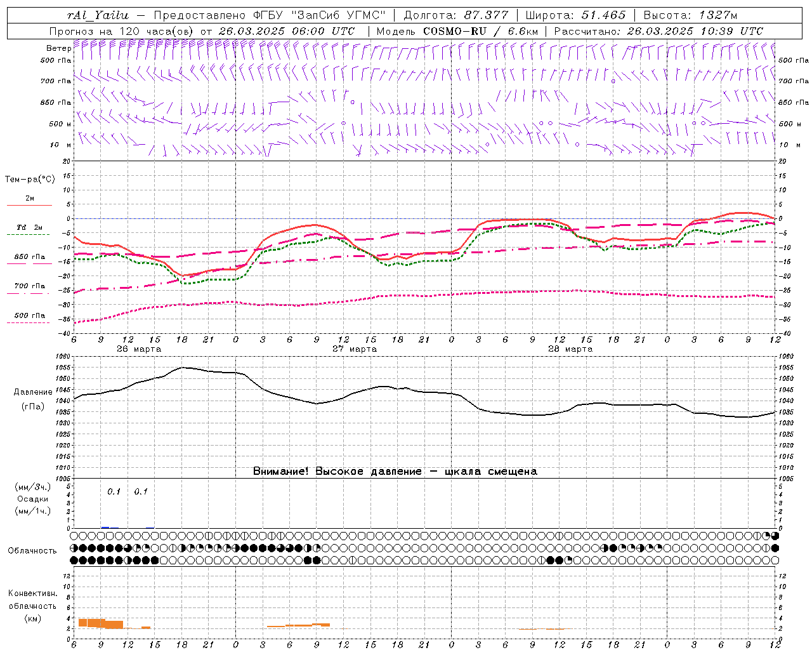Click the (гПа) unit label under Давление
This screenshot has height=650, width=812.
point(33,406)
